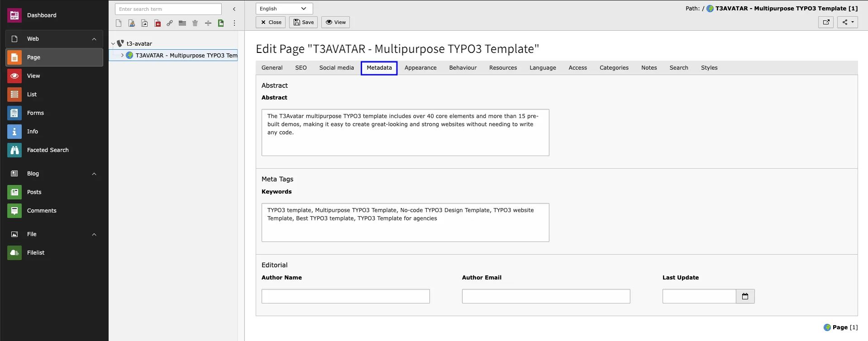Viewport: 868px width, 341px height.
Task: Open the Access tab
Action: click(578, 68)
